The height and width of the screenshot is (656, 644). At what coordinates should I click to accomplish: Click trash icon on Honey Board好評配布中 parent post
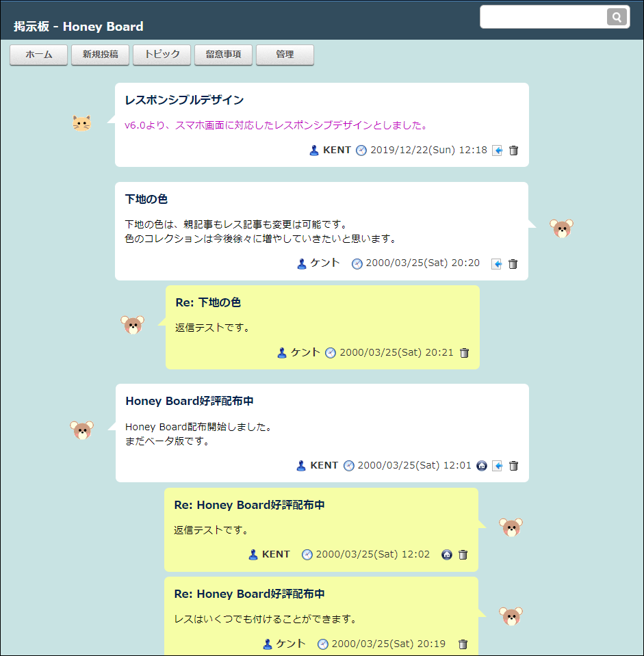513,466
